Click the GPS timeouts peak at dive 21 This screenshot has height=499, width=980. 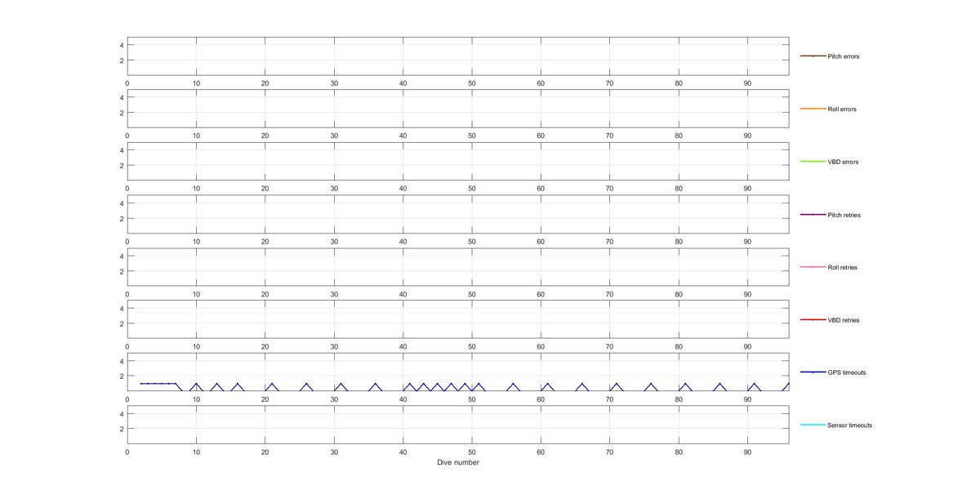(272, 384)
